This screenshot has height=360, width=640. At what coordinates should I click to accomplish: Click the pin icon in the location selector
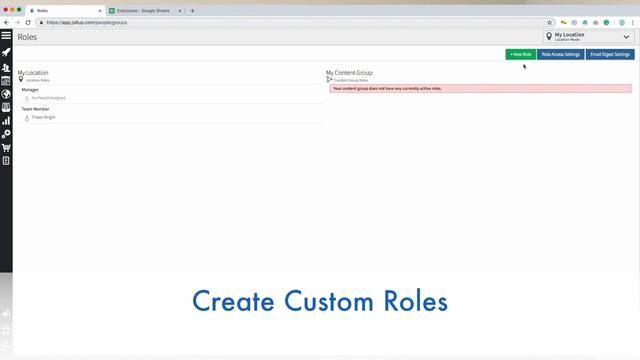(x=549, y=36)
